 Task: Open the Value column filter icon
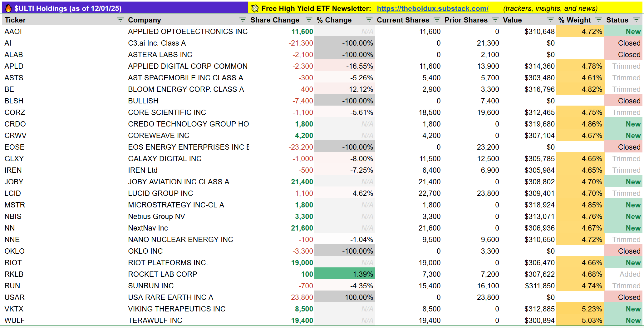tap(550, 20)
